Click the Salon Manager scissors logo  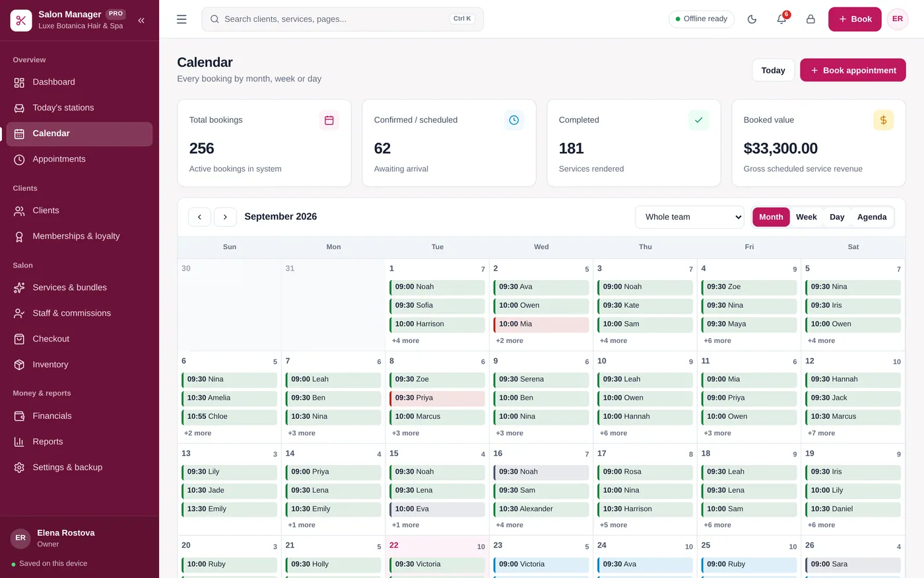click(21, 20)
